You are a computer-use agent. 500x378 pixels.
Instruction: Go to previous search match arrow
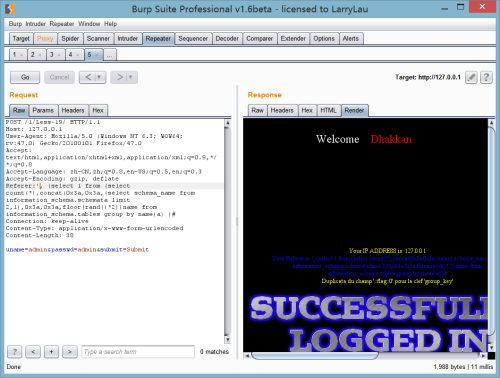coord(33,352)
